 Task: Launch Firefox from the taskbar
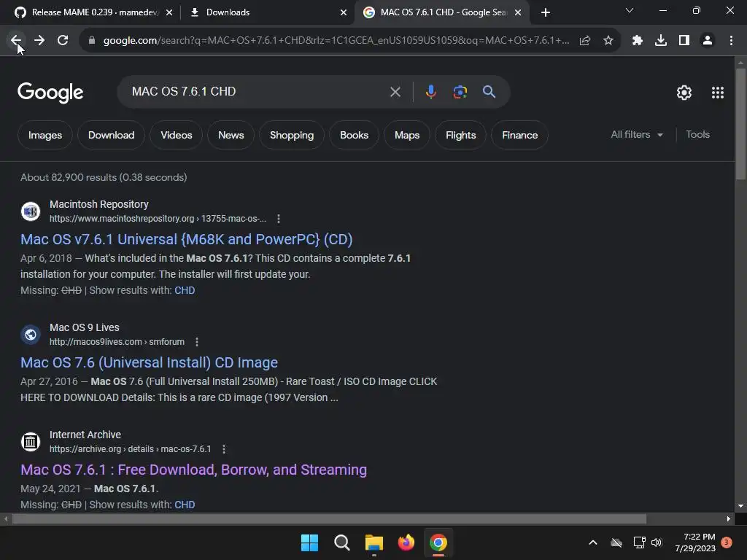pos(406,542)
